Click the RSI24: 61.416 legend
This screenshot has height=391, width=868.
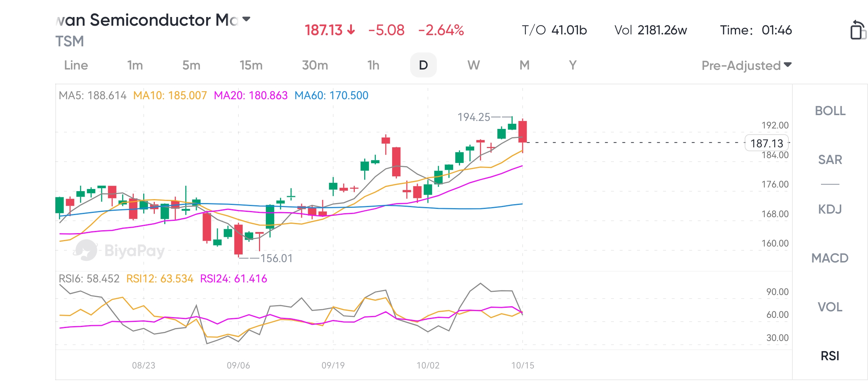[234, 279]
